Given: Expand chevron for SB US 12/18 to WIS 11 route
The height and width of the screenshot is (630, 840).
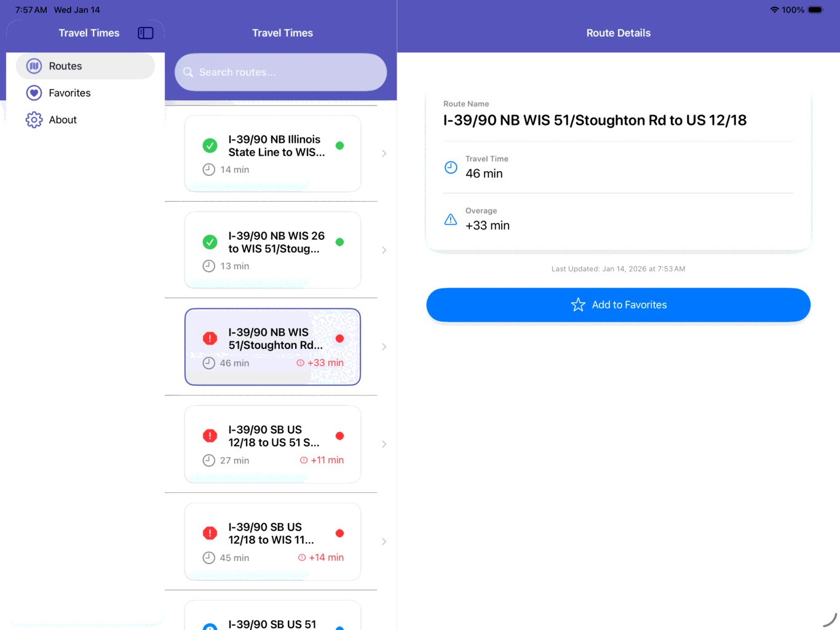Looking at the screenshot, I should click(x=384, y=542).
